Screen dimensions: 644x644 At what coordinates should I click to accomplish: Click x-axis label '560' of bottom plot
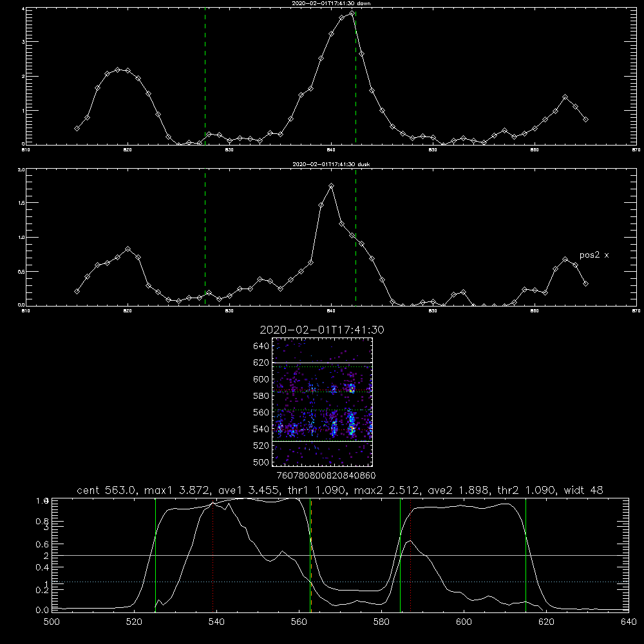299,622
